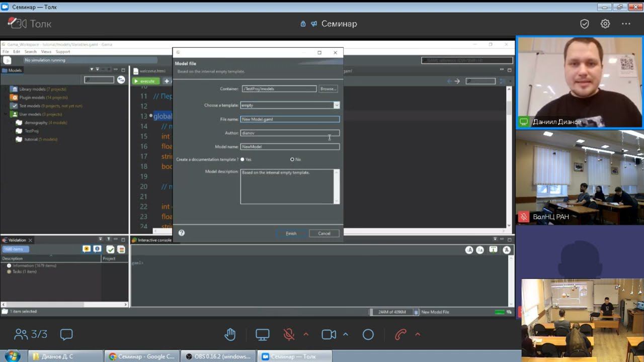Open the Search menu in Gama
This screenshot has width=644, height=362.
pyautogui.click(x=30, y=52)
